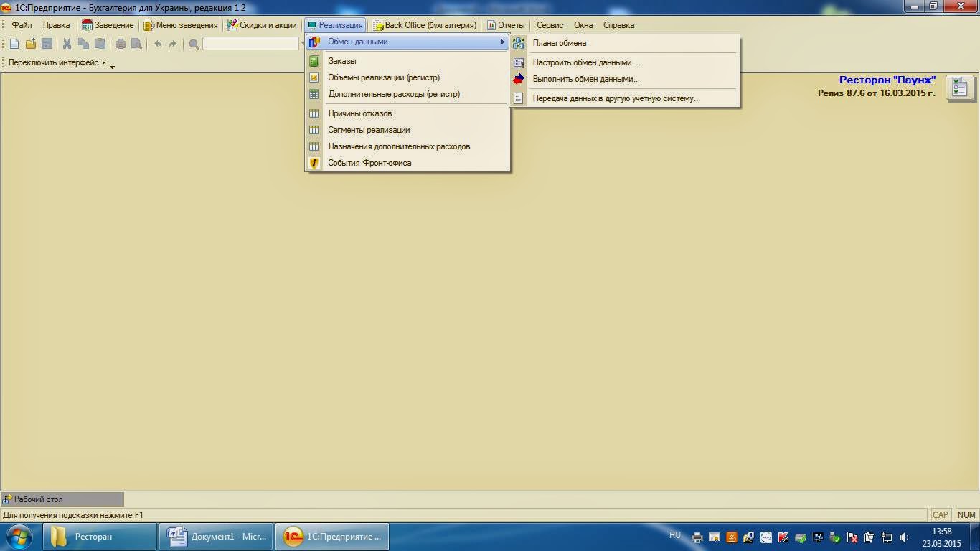Expand toolbar options arrow below Переключить интерфейс
This screenshot has width=980, height=551.
[x=112, y=67]
